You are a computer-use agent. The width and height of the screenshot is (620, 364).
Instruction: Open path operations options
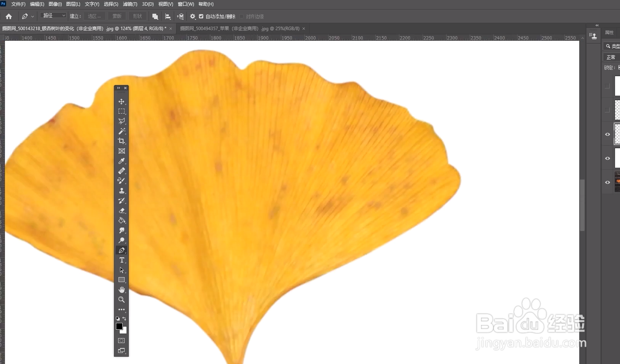(155, 16)
